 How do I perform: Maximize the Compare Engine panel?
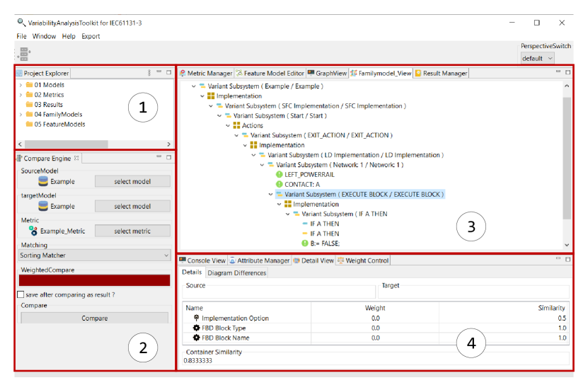click(168, 157)
